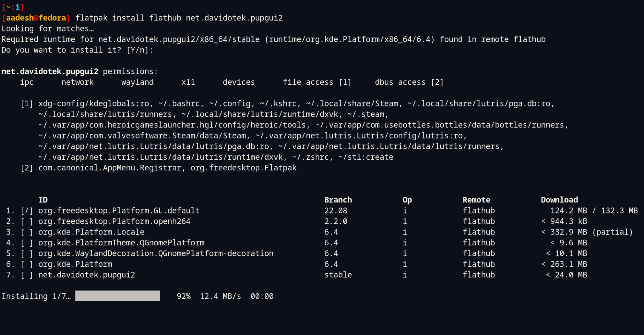This screenshot has width=644, height=335.
Task: Select the org.kde.PlatformTheme.QGnomePlatform row
Action: pos(121,242)
